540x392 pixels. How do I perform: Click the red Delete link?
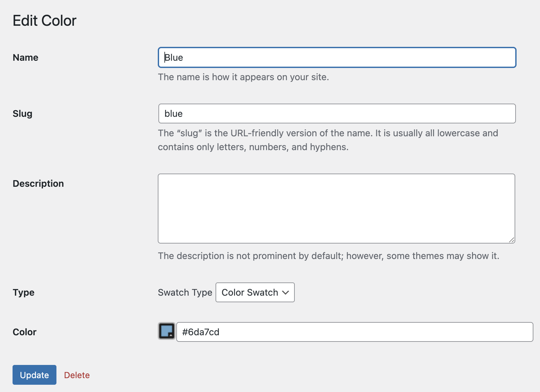[x=77, y=375]
